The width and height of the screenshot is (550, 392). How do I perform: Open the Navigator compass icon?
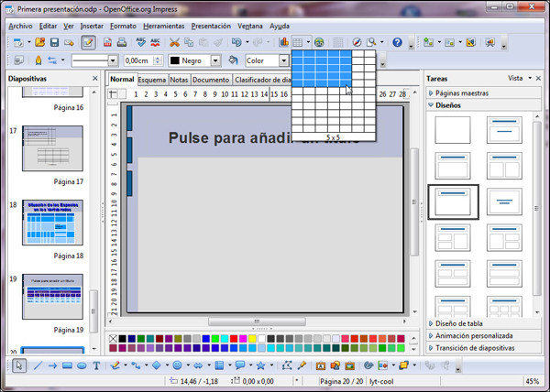(357, 43)
